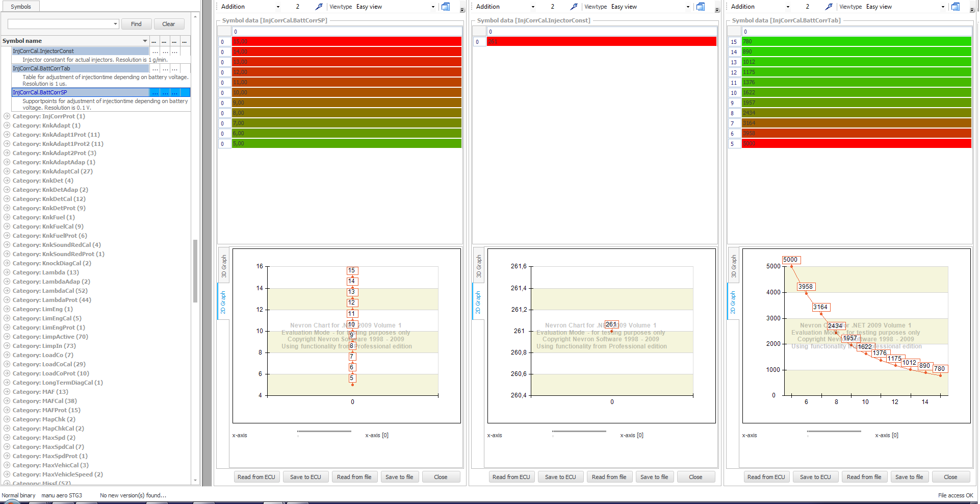Image resolution: width=980 pixels, height=504 pixels.
Task: Click the execute operation icon in BattCorrSP toolbar
Action: click(319, 7)
